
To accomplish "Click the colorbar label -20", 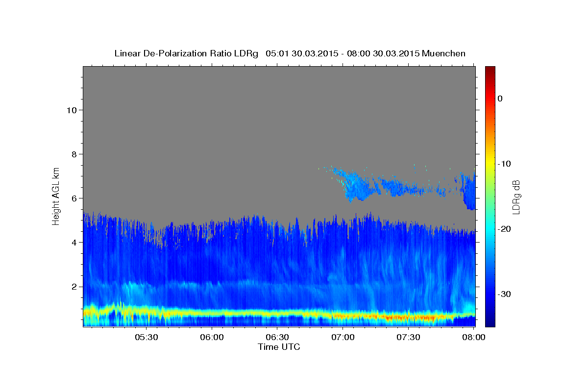I will (505, 229).
